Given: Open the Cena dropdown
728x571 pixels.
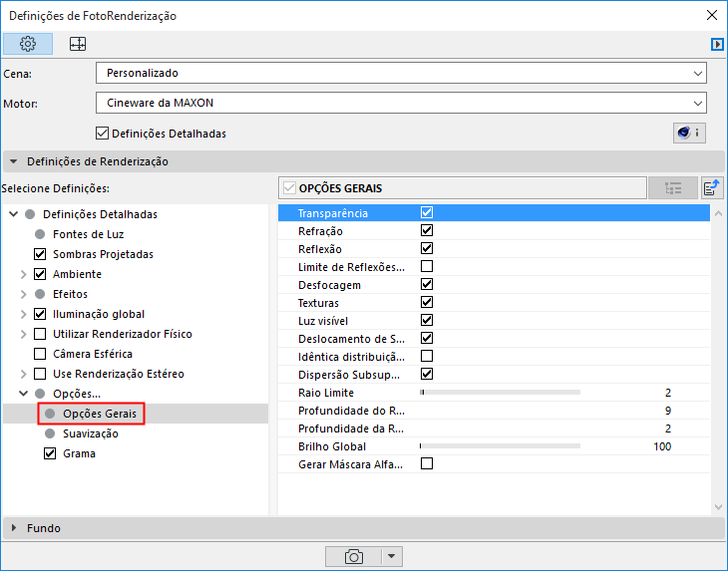Looking at the screenshot, I should tap(401, 74).
